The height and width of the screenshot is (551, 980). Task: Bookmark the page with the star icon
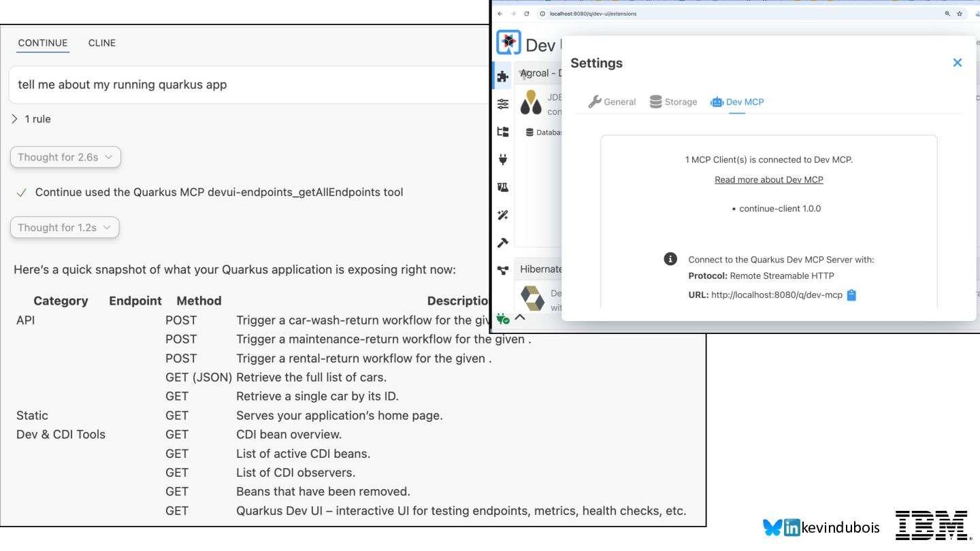coord(960,14)
